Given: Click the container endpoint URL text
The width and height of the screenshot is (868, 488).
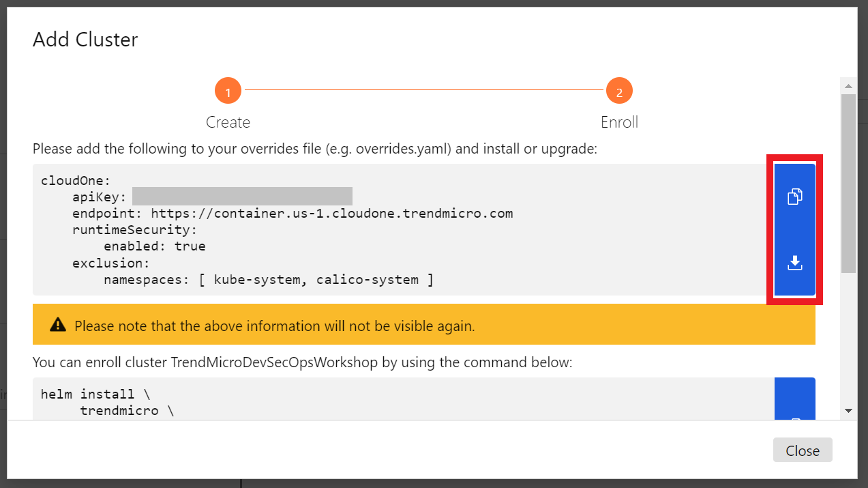Looking at the screenshot, I should (332, 214).
